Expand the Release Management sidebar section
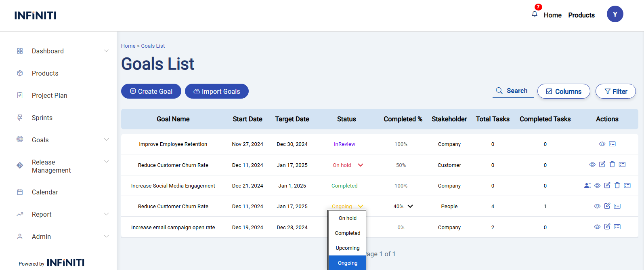The image size is (644, 270). coord(106,162)
